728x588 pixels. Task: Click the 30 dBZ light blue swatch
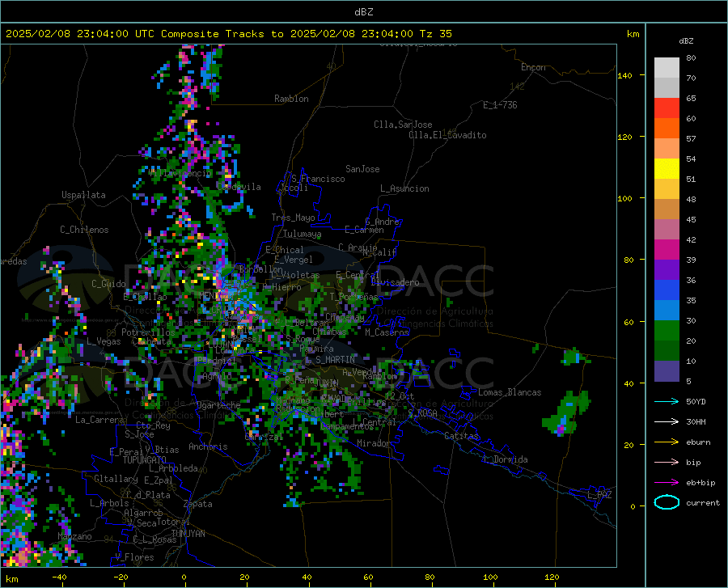point(667,310)
